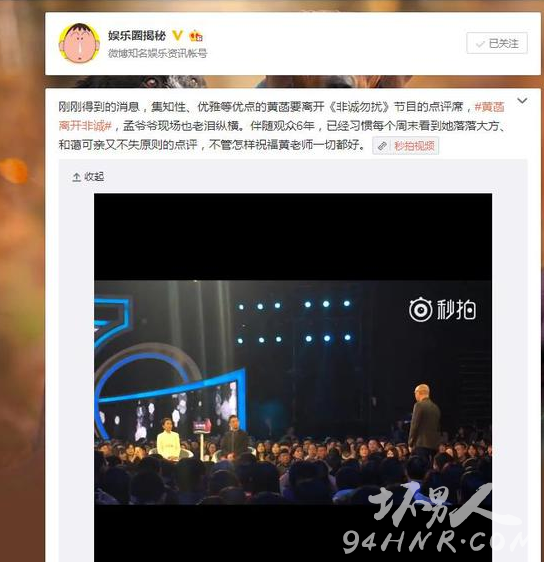Click the chain link icon beside 秒拍视频

pyautogui.click(x=383, y=146)
